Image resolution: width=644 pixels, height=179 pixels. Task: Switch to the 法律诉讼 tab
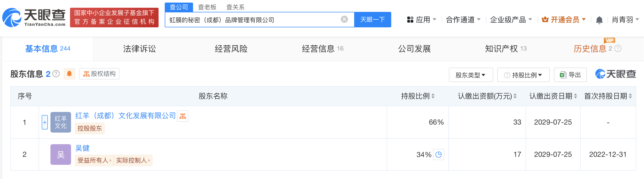(139, 49)
